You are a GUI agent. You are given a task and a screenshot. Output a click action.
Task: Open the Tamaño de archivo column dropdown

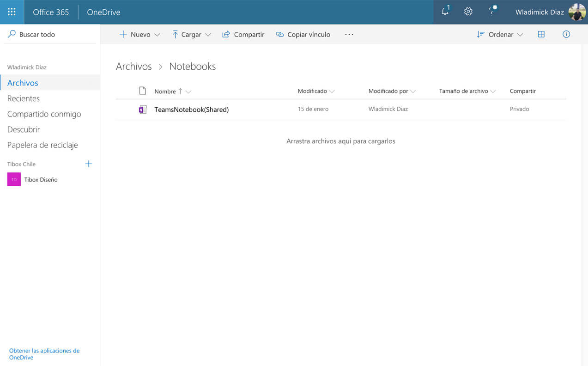tap(493, 91)
